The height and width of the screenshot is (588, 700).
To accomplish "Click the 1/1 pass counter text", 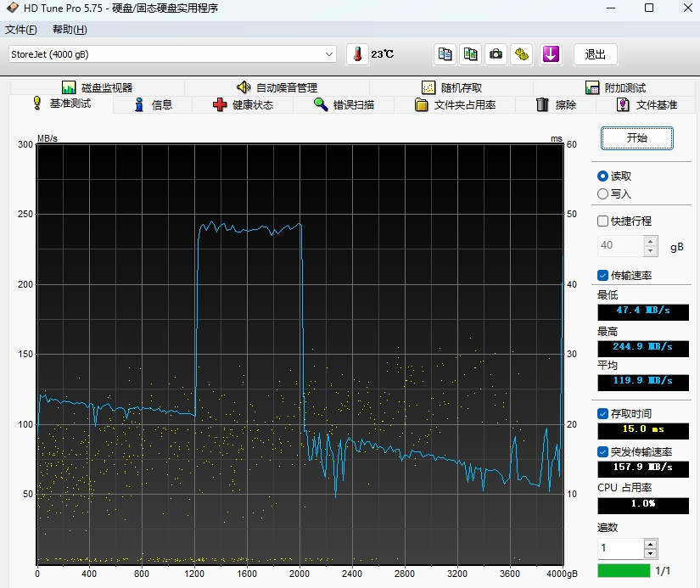I will pos(663,570).
